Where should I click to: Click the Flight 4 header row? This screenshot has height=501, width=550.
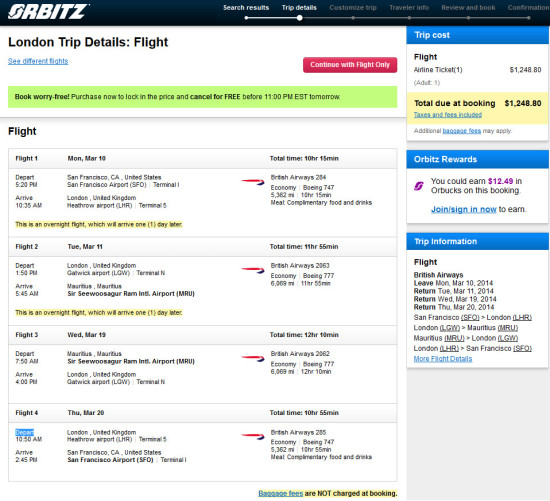(x=203, y=413)
